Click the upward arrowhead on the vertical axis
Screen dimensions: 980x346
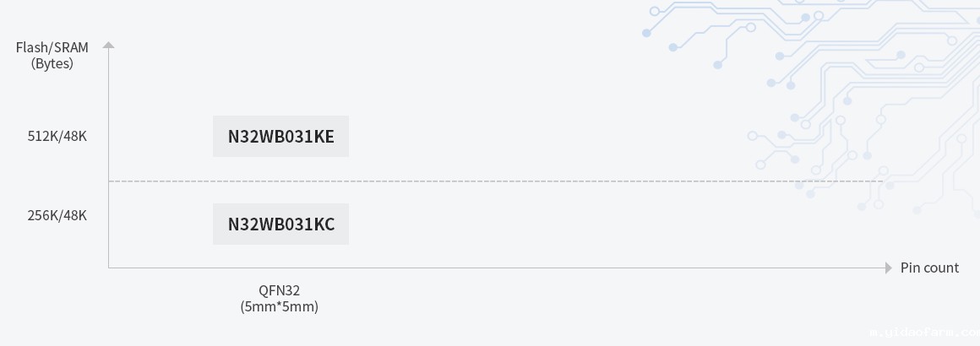[x=108, y=45]
